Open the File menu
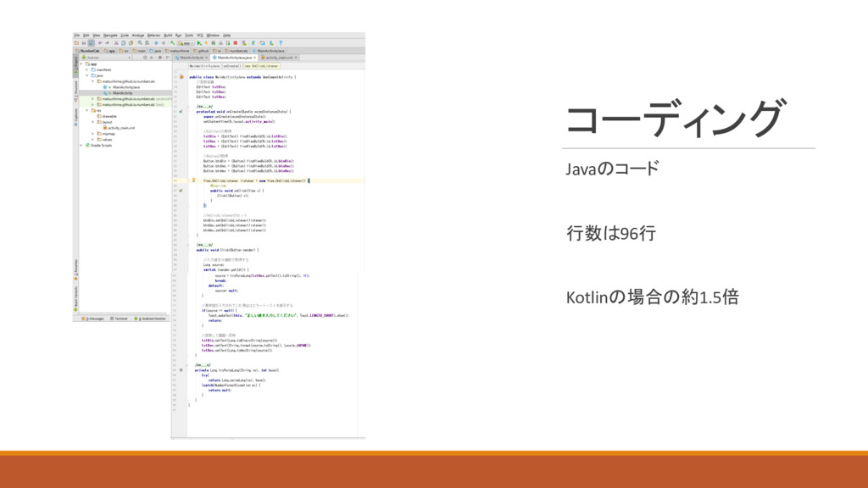 pyautogui.click(x=76, y=36)
